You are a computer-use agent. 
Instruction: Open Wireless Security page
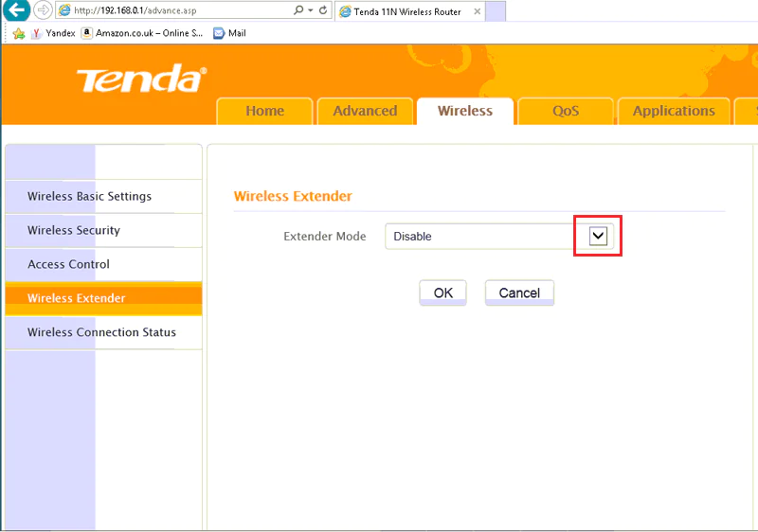pyautogui.click(x=103, y=230)
